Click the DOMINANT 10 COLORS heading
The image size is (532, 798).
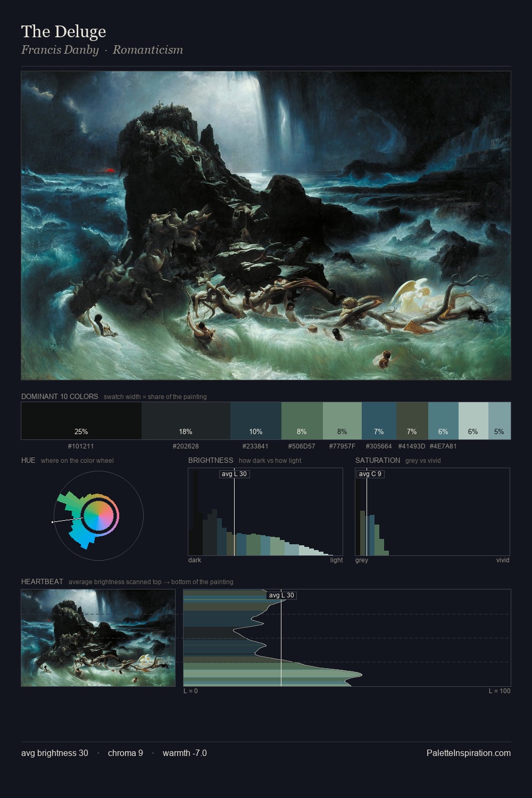pos(60,397)
